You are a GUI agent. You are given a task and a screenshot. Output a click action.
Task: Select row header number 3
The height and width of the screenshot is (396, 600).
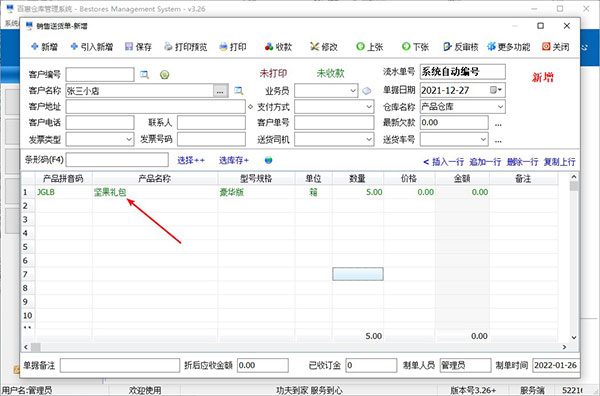(28, 220)
